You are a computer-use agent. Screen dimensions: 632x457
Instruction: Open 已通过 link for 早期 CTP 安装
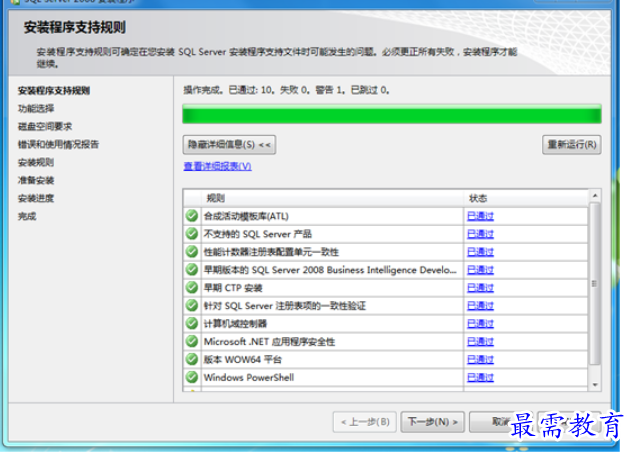click(480, 288)
